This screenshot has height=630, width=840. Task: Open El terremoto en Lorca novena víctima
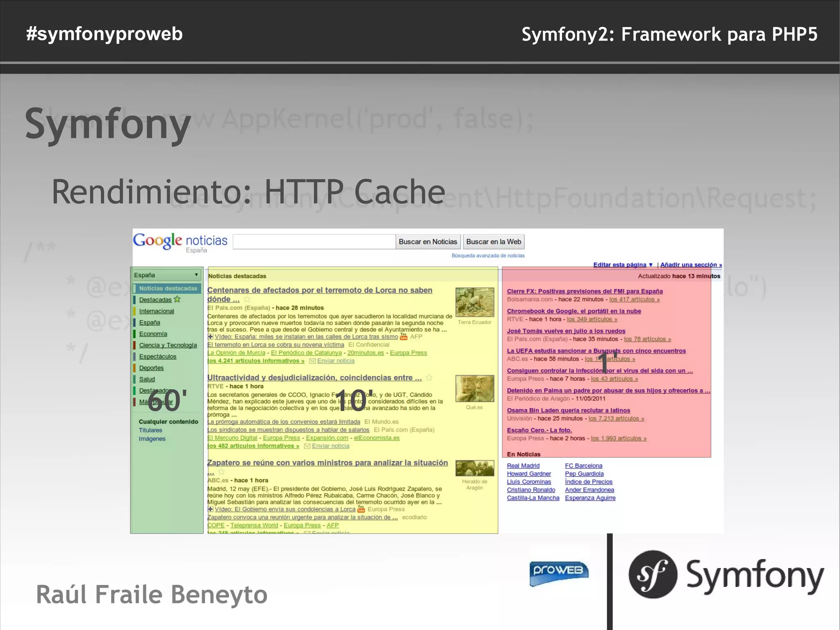coord(276,345)
